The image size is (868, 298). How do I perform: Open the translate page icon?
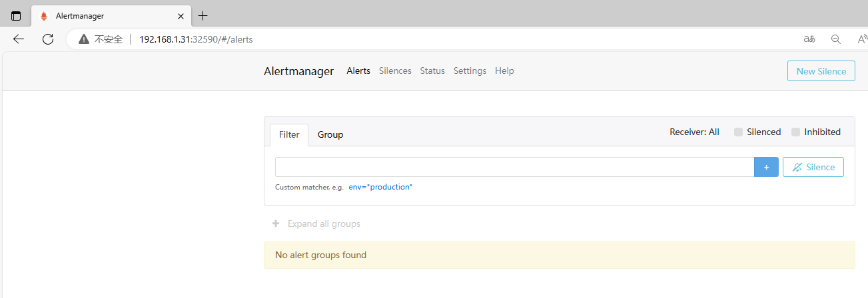809,39
